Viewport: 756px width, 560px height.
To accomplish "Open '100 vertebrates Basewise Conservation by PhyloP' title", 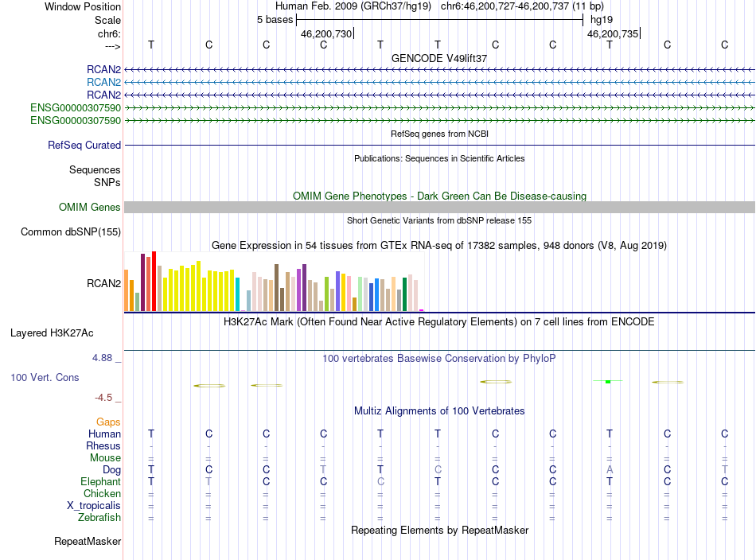I will coord(439,359).
